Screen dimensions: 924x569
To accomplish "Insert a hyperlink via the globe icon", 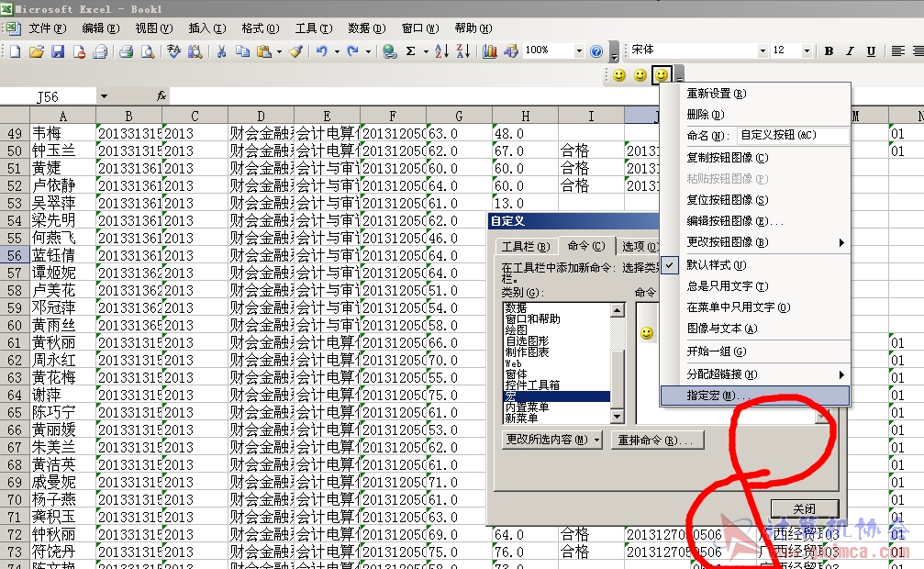I will coord(389,51).
